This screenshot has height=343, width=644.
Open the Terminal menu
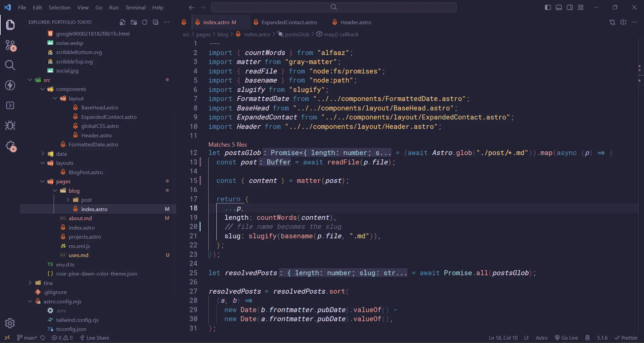coord(135,7)
